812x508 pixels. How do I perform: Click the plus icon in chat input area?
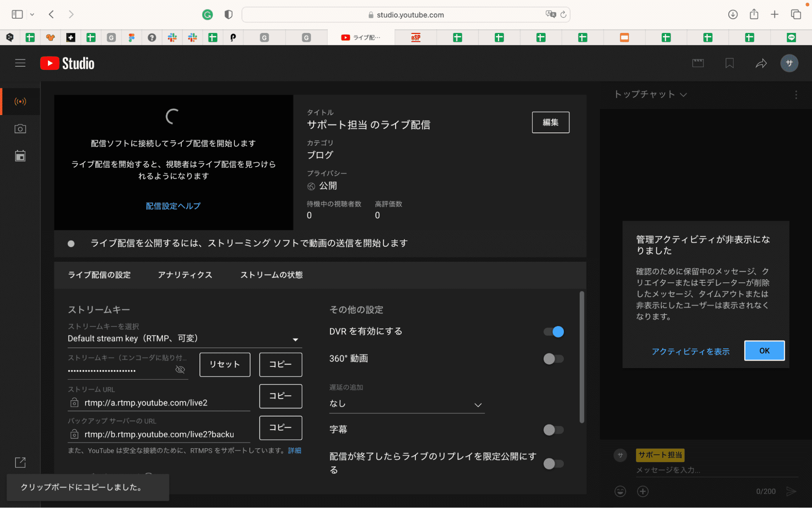(x=643, y=491)
